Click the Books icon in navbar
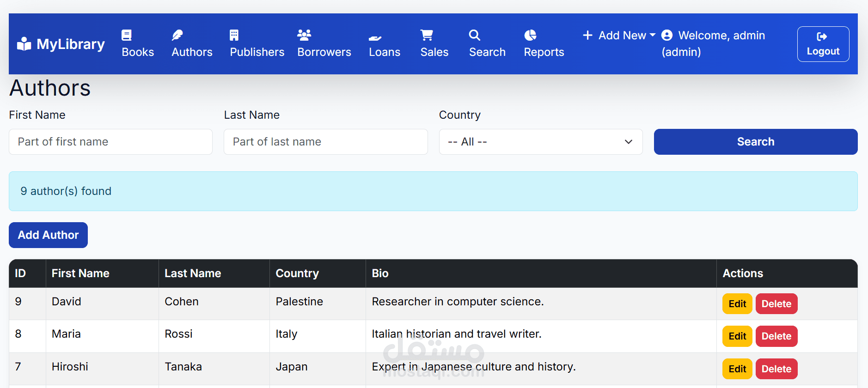The height and width of the screenshot is (388, 868). point(127,35)
